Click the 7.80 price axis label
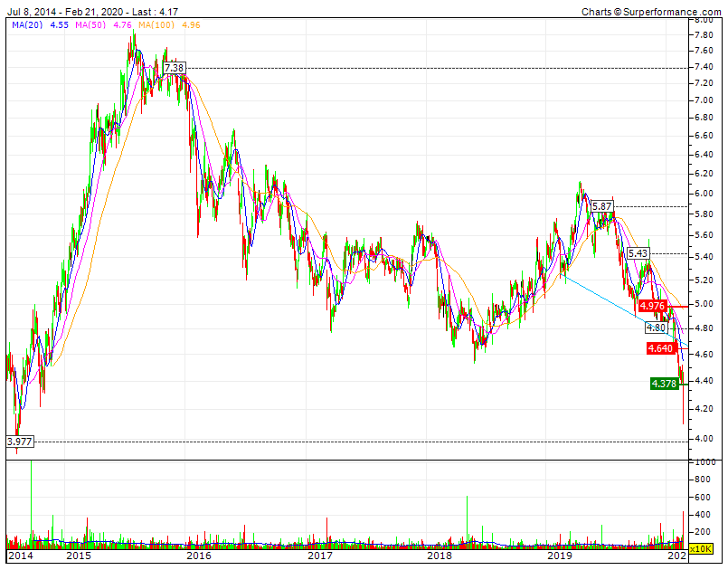Viewport: 728px width, 570px height. (704, 35)
